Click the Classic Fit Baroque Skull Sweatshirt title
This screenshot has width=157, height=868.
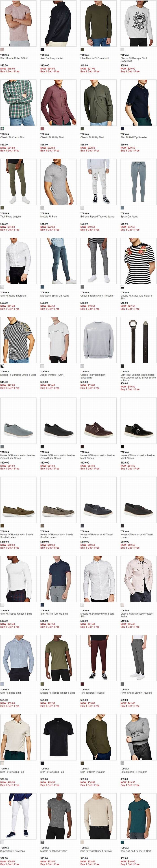coord(134,60)
